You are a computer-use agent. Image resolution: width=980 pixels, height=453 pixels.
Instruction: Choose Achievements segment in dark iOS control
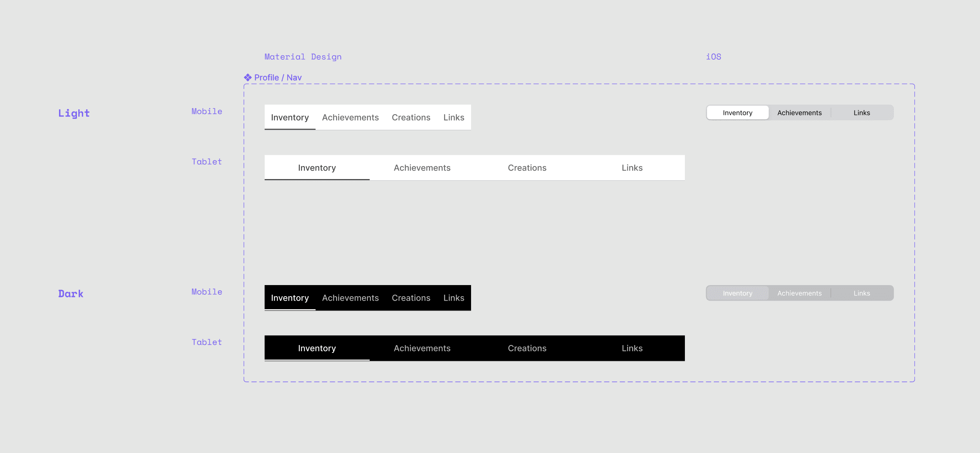799,293
